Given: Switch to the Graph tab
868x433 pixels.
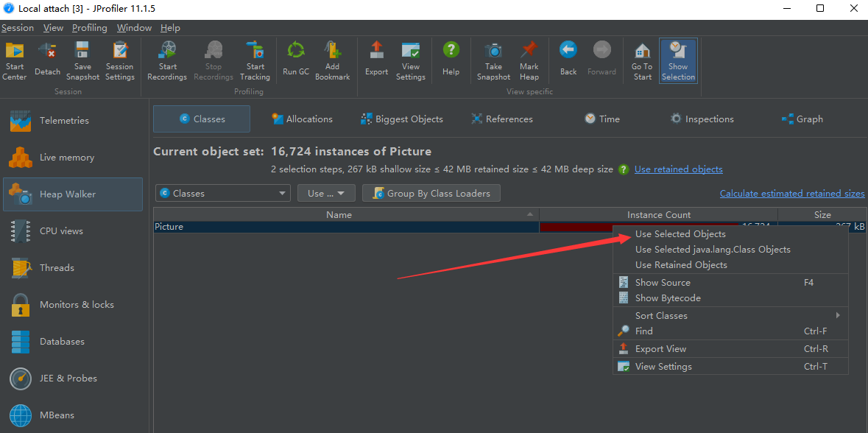Looking at the screenshot, I should 802,119.
